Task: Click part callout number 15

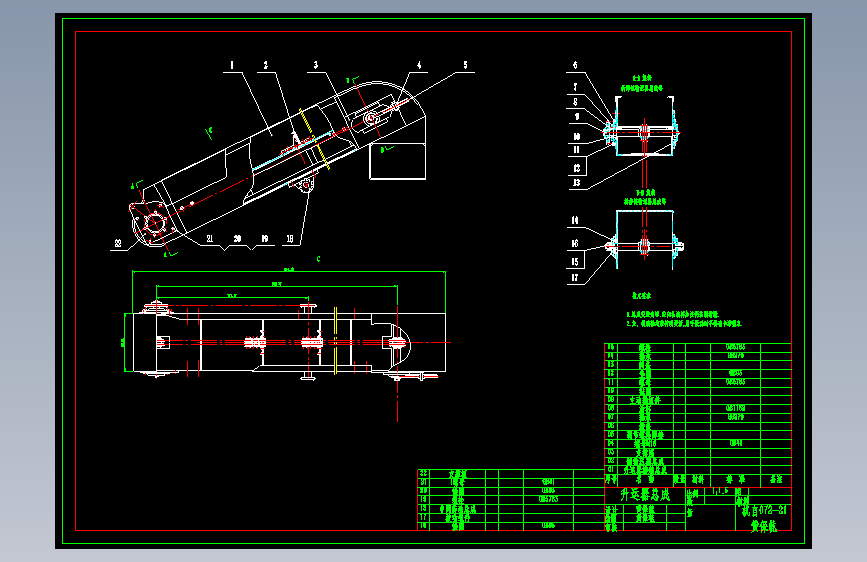Action: pos(575,262)
